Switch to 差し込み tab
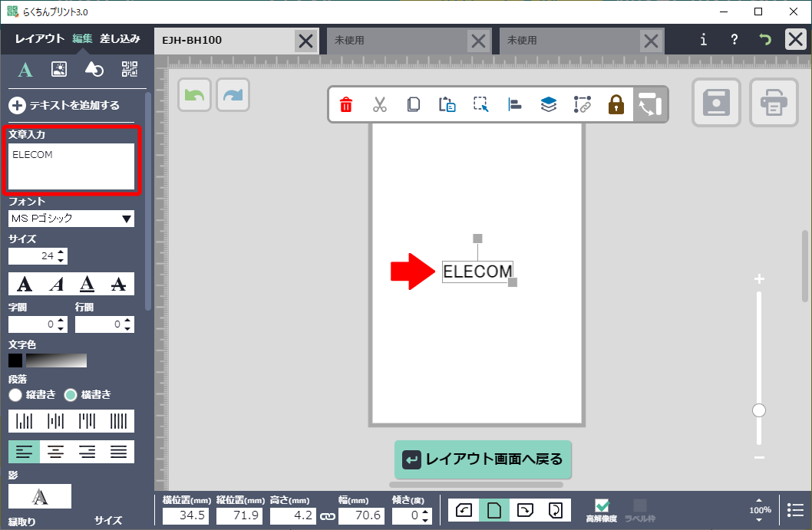 click(120, 39)
